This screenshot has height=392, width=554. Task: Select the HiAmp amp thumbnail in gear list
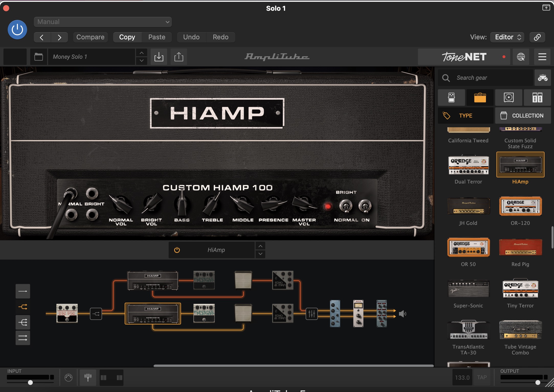(520, 165)
